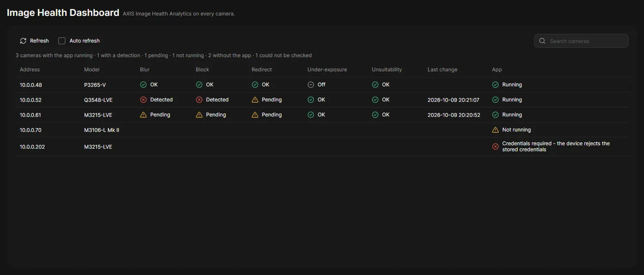Click Blur Pending warning icon for 10.0.0.61
Image resolution: width=644 pixels, height=275 pixels.
pyautogui.click(x=143, y=115)
